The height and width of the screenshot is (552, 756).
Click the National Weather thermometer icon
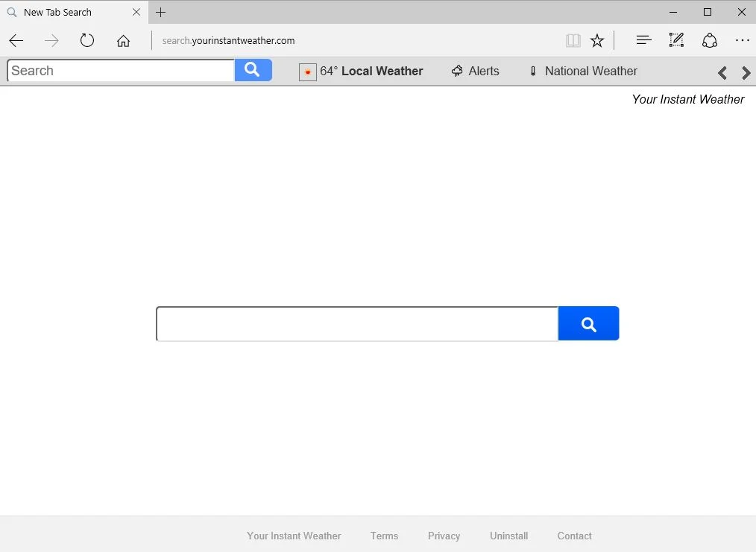click(533, 72)
